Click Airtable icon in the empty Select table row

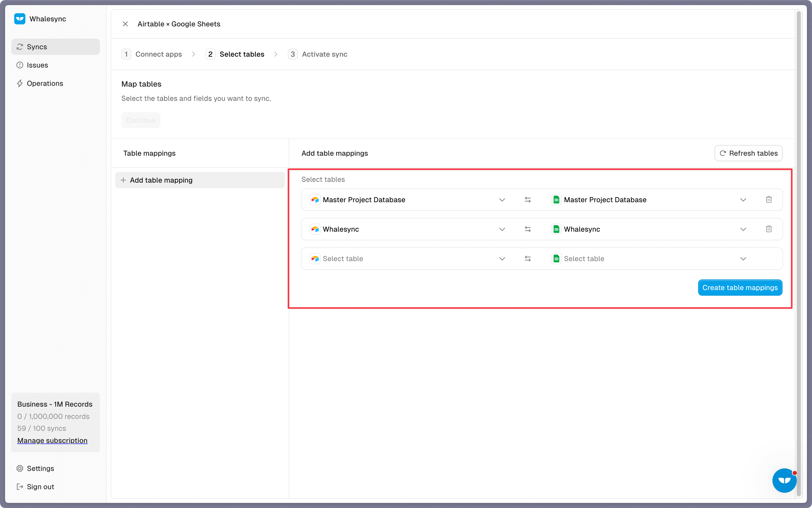coord(315,259)
